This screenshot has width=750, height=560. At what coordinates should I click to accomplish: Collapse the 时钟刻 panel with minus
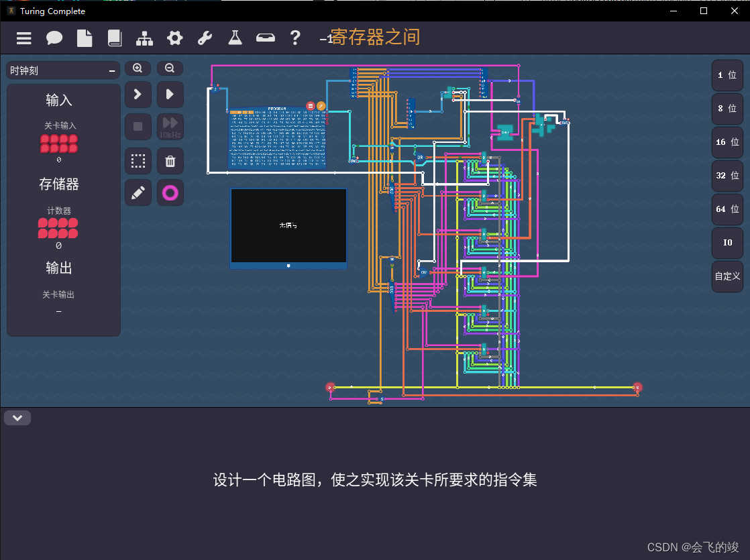(x=111, y=70)
